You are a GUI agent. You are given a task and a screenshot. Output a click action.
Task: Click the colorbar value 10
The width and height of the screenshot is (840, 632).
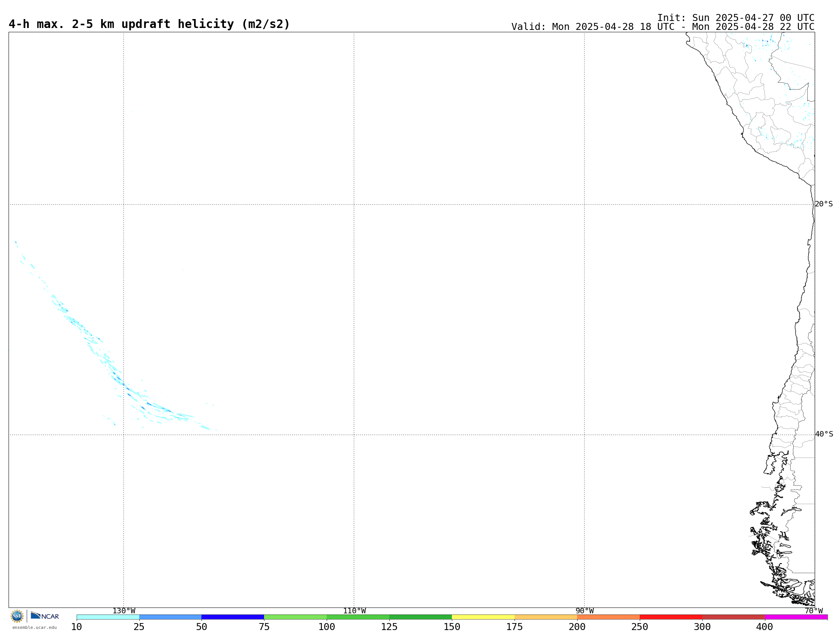point(77,627)
